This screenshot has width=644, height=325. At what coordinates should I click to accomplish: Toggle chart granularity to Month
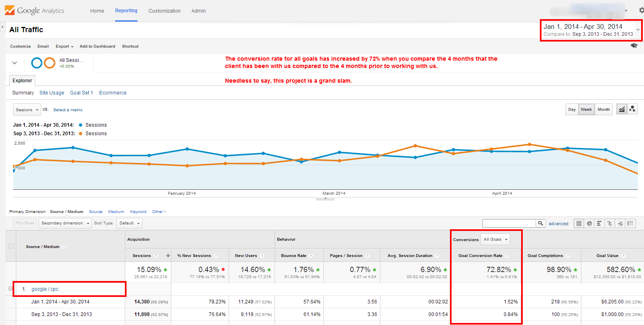[604, 110]
